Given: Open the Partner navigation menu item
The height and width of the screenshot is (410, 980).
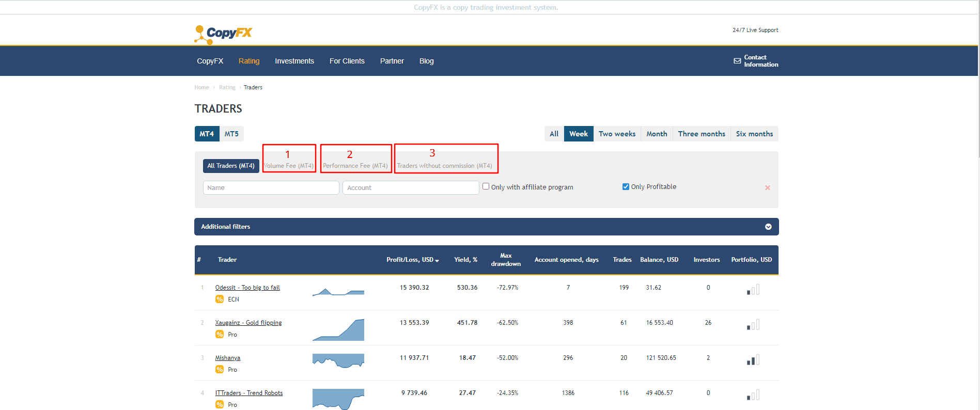Looking at the screenshot, I should point(392,61).
